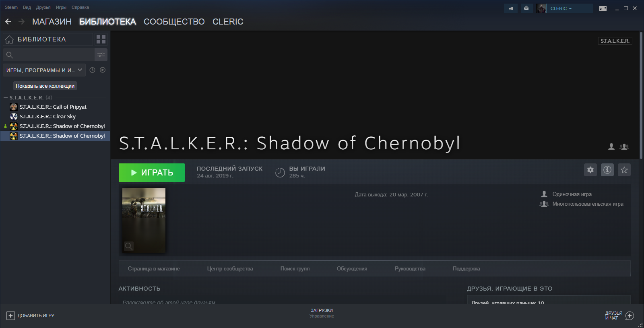644x328 pixels.
Task: Click the game info icon
Action: [x=607, y=170]
